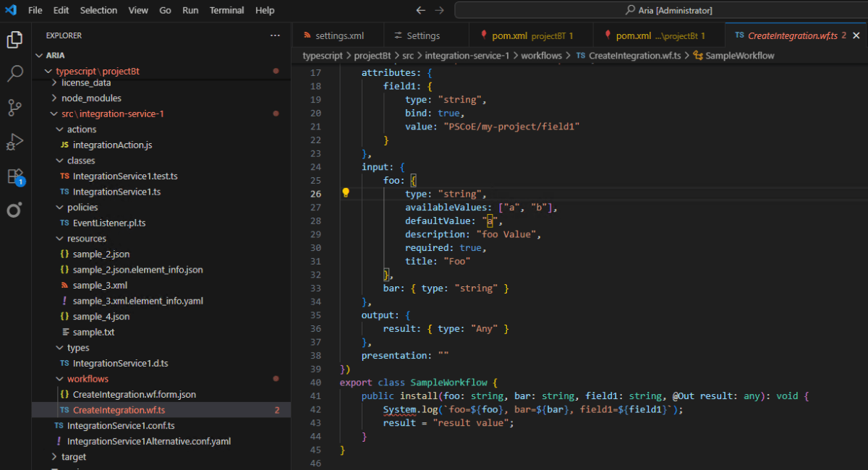Screen dimensions: 868x470
Task: Click the braces icon of sample_4.json
Action: tap(64, 317)
